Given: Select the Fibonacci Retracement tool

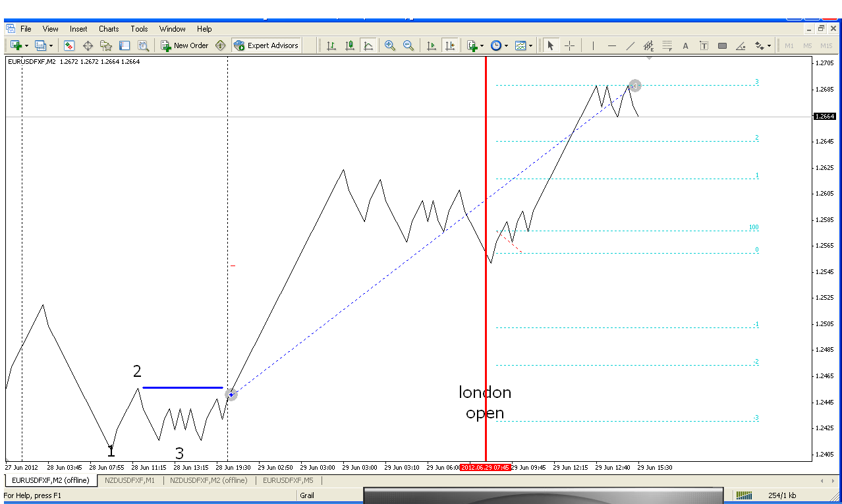Looking at the screenshot, I should 667,45.
